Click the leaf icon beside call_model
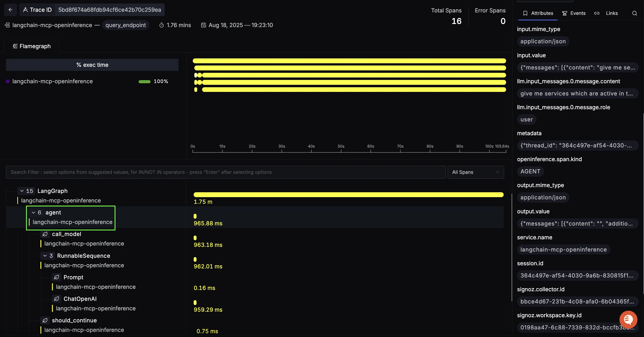 point(45,234)
